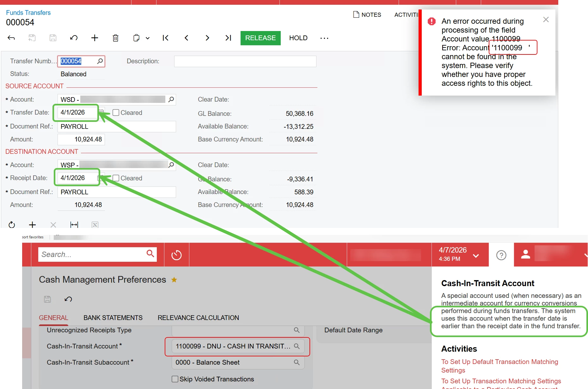
Task: Export grid to Excel icon
Action: pyautogui.click(x=95, y=225)
